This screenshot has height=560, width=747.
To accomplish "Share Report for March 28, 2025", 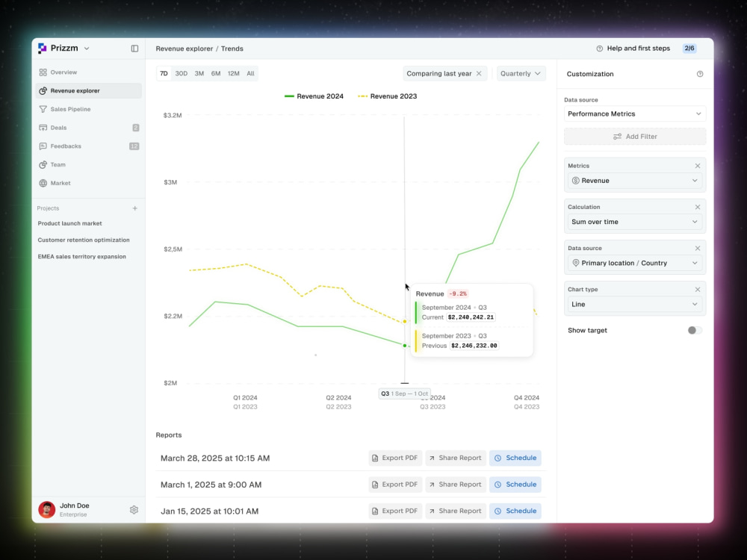I will (456, 458).
